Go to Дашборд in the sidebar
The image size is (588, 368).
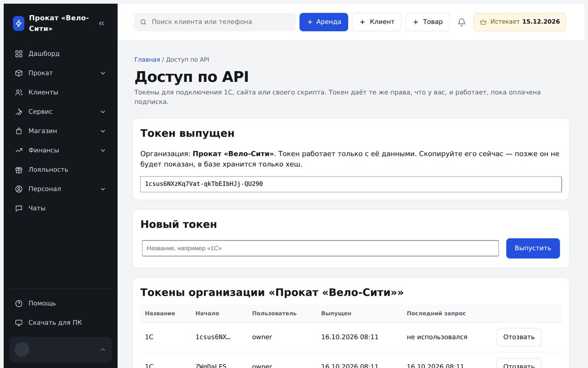click(x=61, y=54)
